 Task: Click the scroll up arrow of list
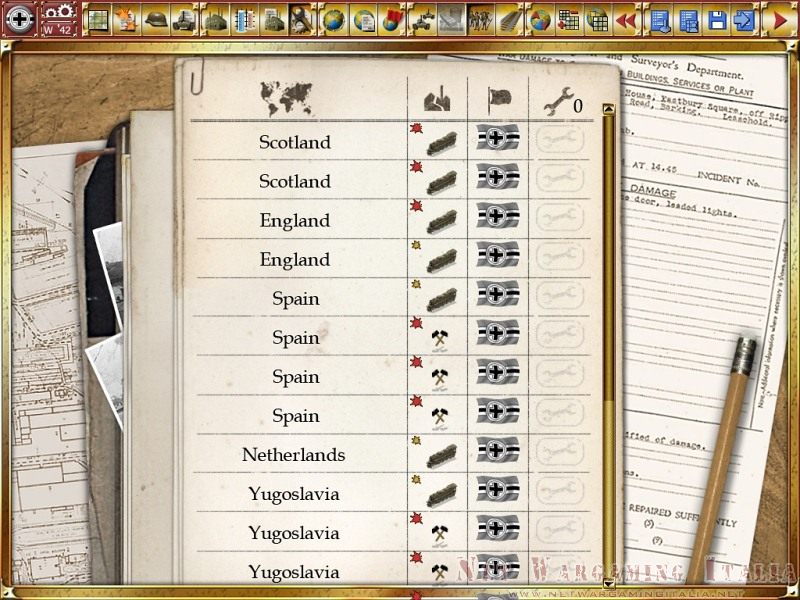pyautogui.click(x=608, y=107)
